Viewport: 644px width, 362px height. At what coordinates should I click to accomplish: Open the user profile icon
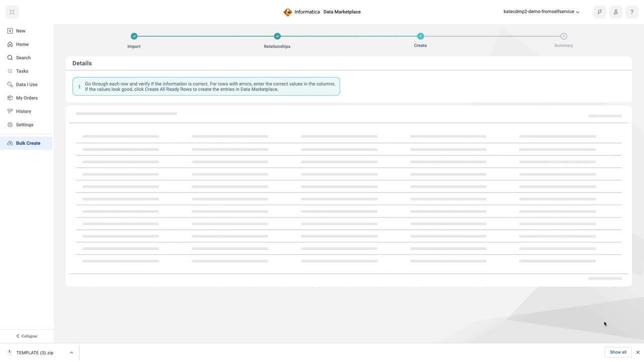point(615,12)
